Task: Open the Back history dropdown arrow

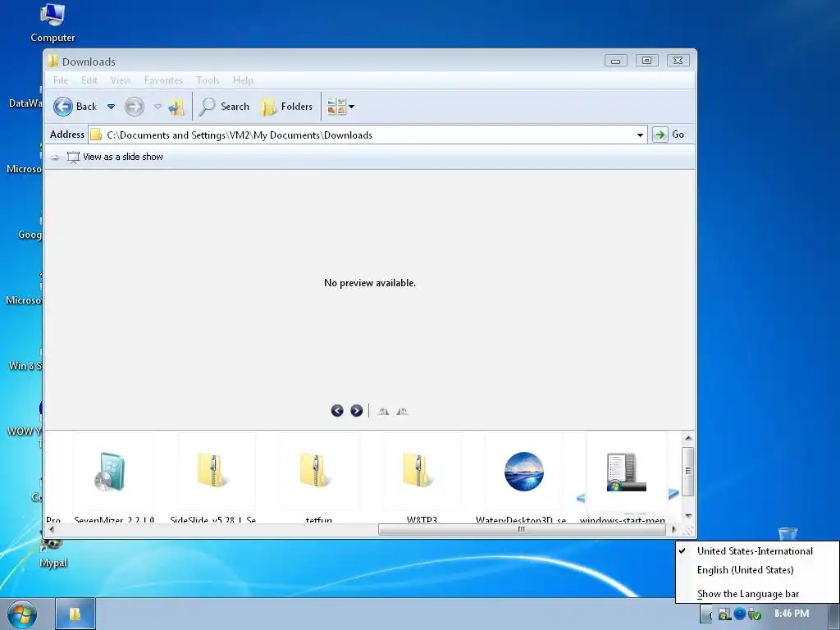Action: (x=111, y=107)
